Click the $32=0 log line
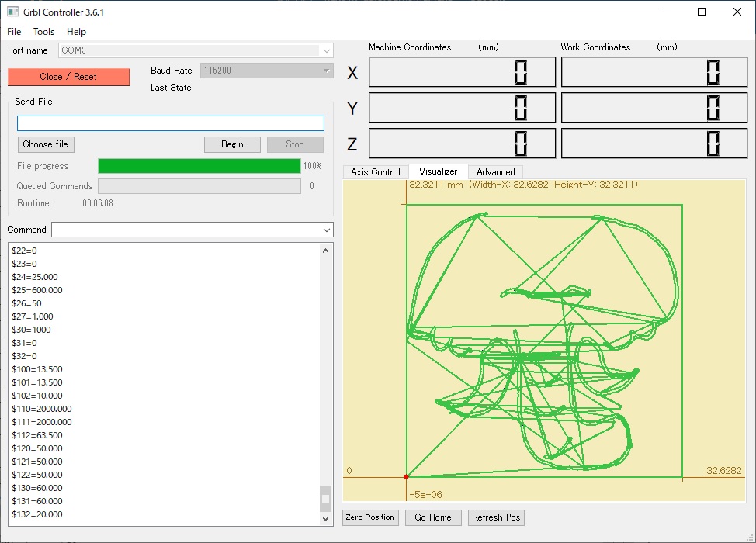The image size is (756, 543). click(x=24, y=356)
